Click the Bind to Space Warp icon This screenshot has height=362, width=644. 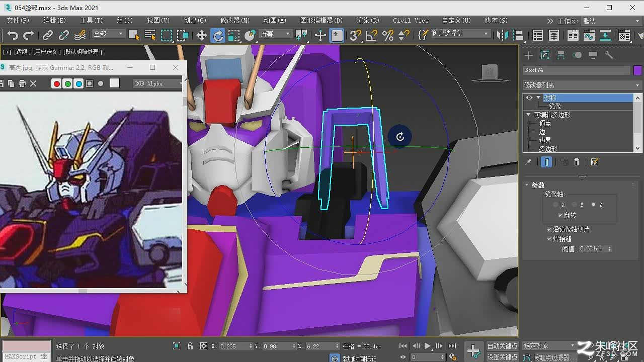coord(80,35)
